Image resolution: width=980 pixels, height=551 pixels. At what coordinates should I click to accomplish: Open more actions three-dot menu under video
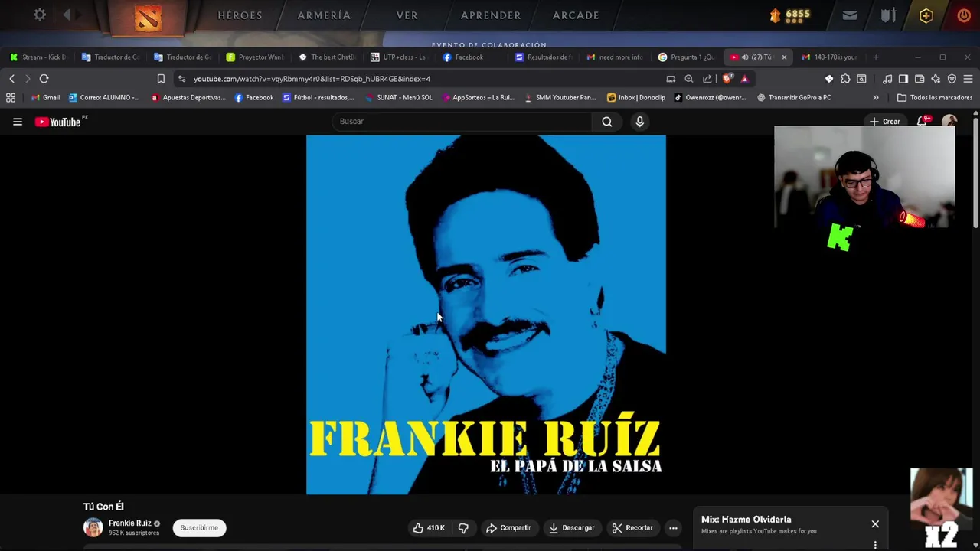click(x=673, y=527)
